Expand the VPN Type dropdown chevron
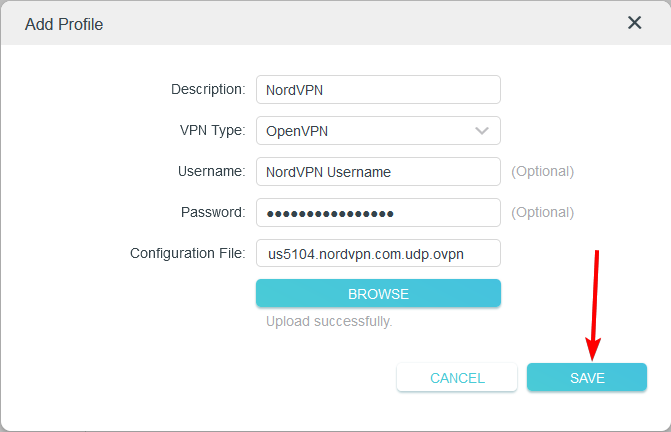 point(482,131)
